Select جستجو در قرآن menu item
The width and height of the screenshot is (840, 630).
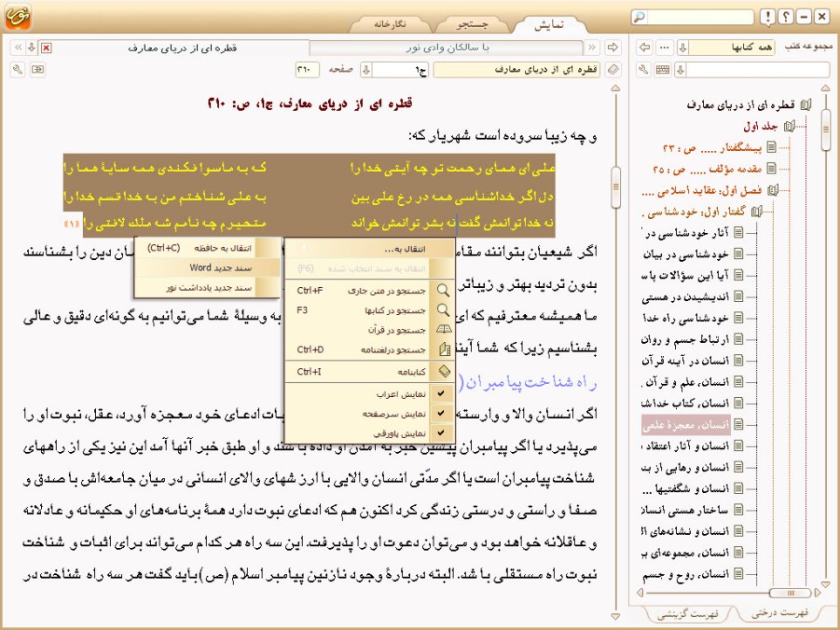(x=369, y=330)
